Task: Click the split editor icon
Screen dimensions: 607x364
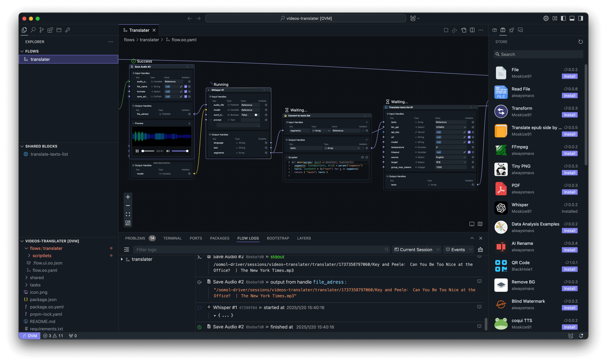Action: (472, 30)
